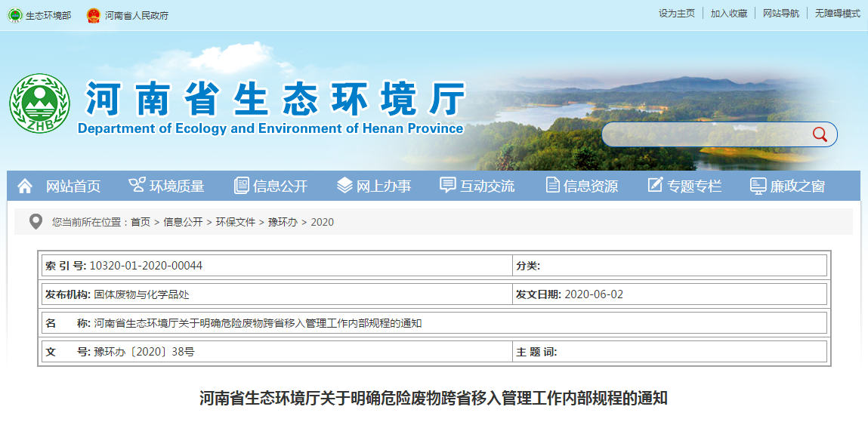The width and height of the screenshot is (868, 422).
Task: Click the red magnifier search icon
Action: point(820,134)
